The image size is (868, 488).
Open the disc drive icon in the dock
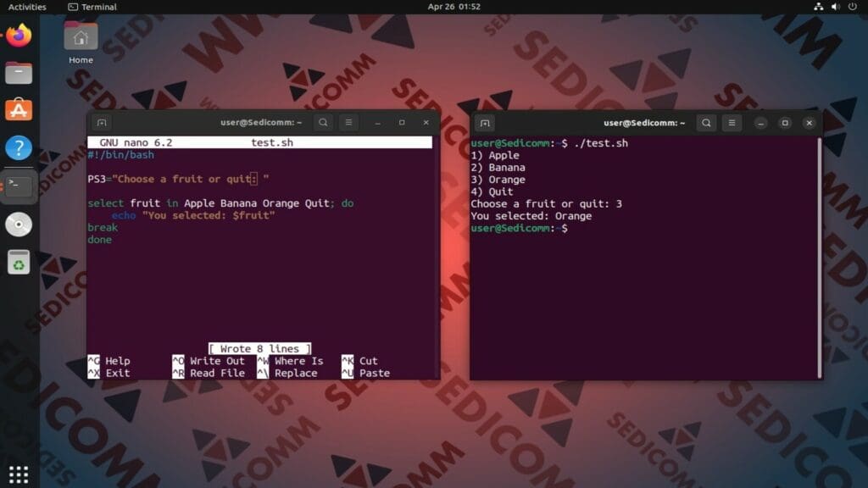click(19, 224)
